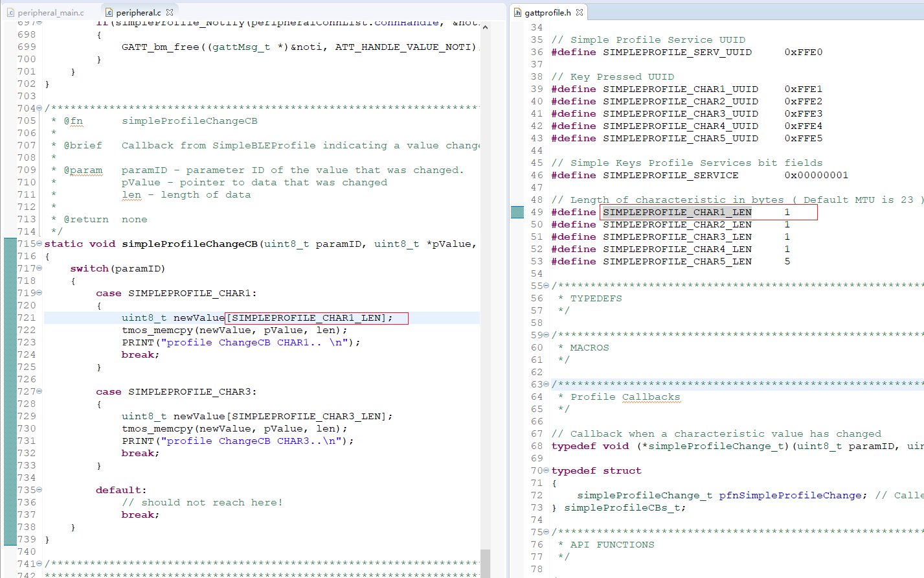Collapse case SIMPLEPROFILE_CHAR1 fold at line 719
Screen dimensions: 924x578
[x=39, y=293]
